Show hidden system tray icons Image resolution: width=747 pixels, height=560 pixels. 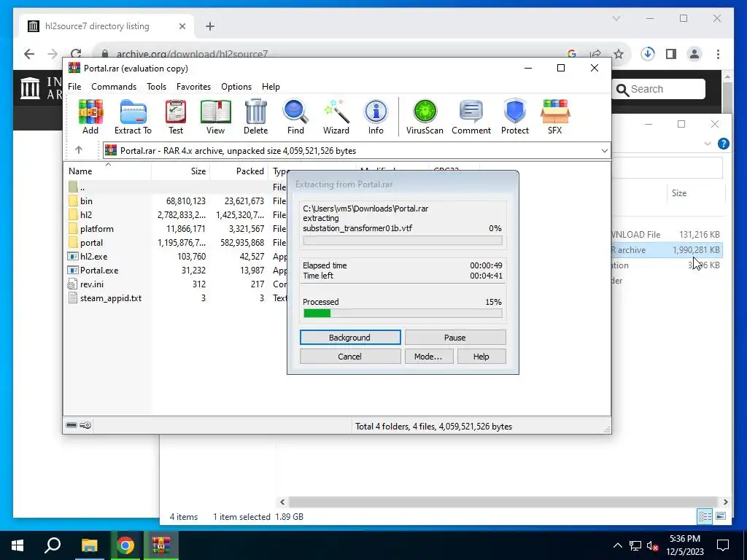pyautogui.click(x=617, y=545)
